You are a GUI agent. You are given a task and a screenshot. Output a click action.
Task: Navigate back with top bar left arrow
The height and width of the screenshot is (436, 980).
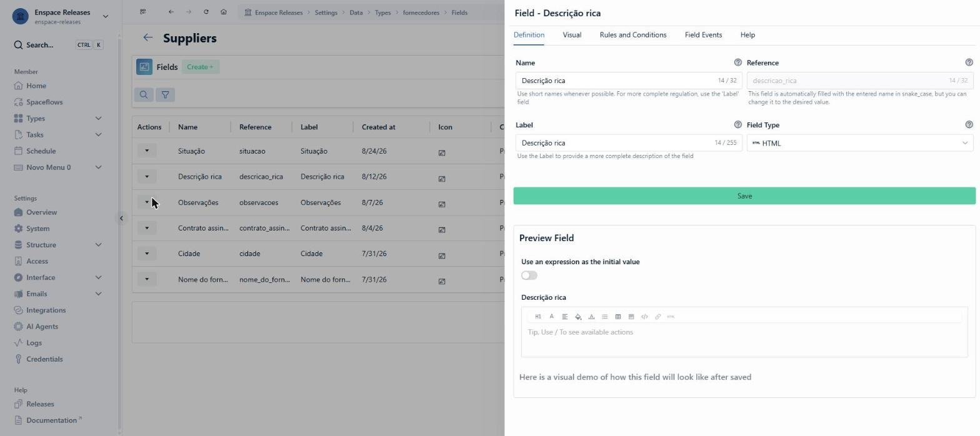click(171, 12)
